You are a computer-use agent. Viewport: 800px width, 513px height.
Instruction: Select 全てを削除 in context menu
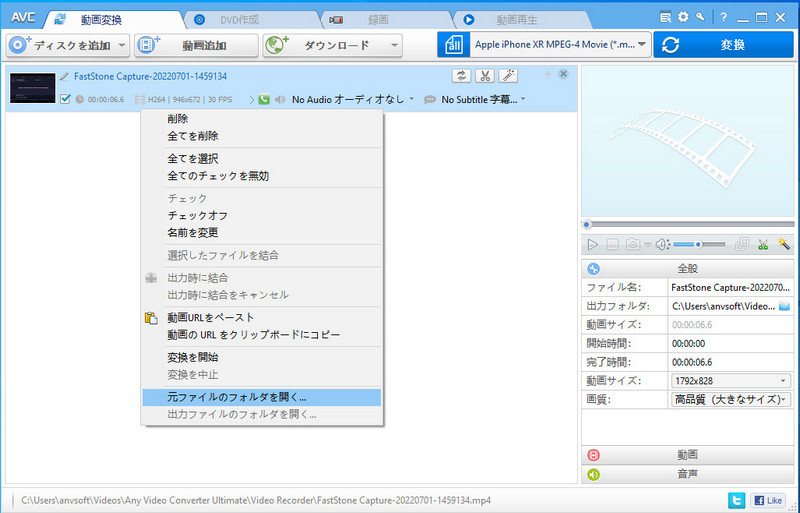coord(262,136)
